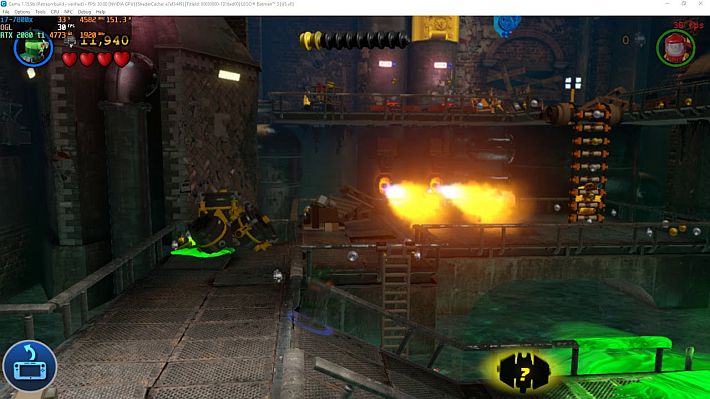Maximize the Cemu window

(684, 4)
